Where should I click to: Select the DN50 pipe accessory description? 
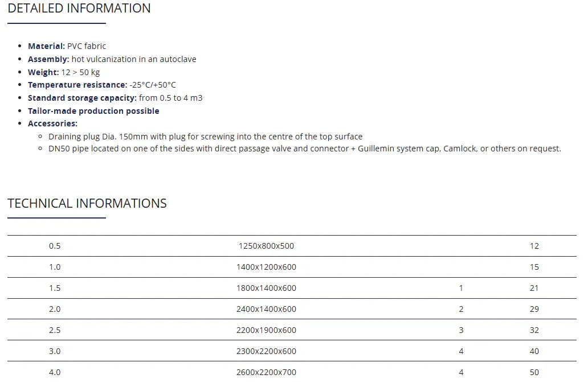tap(304, 149)
